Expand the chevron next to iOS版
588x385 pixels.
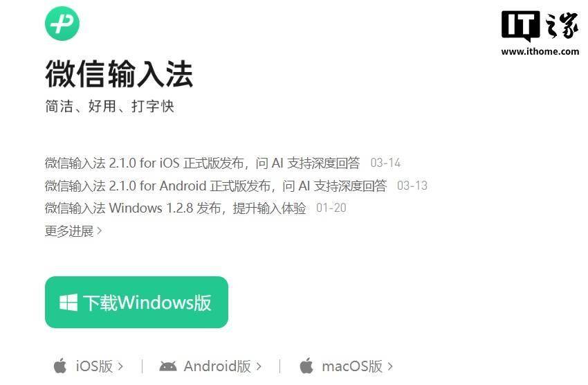coord(120,366)
